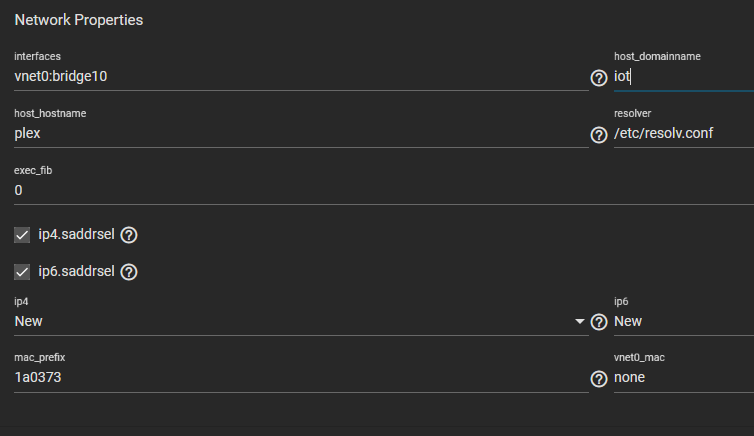Expand the ip4 dropdown arrow
Viewport: 754px width, 436px height.
579,322
